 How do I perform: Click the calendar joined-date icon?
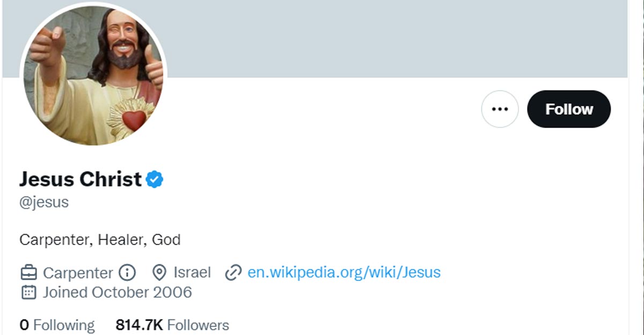point(28,292)
